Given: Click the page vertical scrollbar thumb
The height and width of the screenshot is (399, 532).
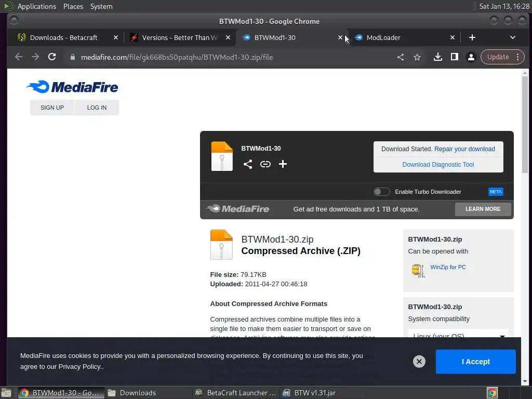Looking at the screenshot, I should point(525,124).
